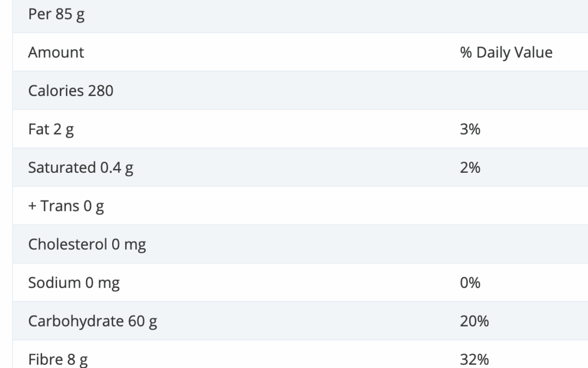
Task: Click the "Fibre 8 g" entry
Action: [x=58, y=359]
